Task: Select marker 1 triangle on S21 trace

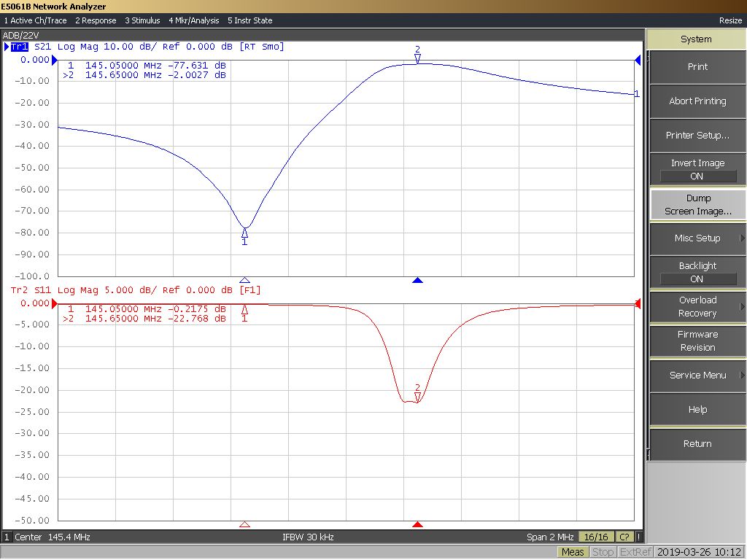Action: pos(244,233)
